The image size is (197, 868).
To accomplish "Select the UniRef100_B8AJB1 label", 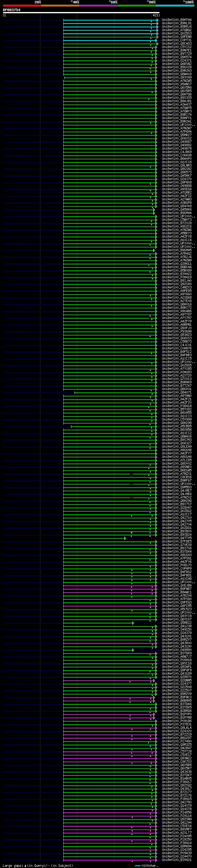I will pyautogui.click(x=177, y=101).
